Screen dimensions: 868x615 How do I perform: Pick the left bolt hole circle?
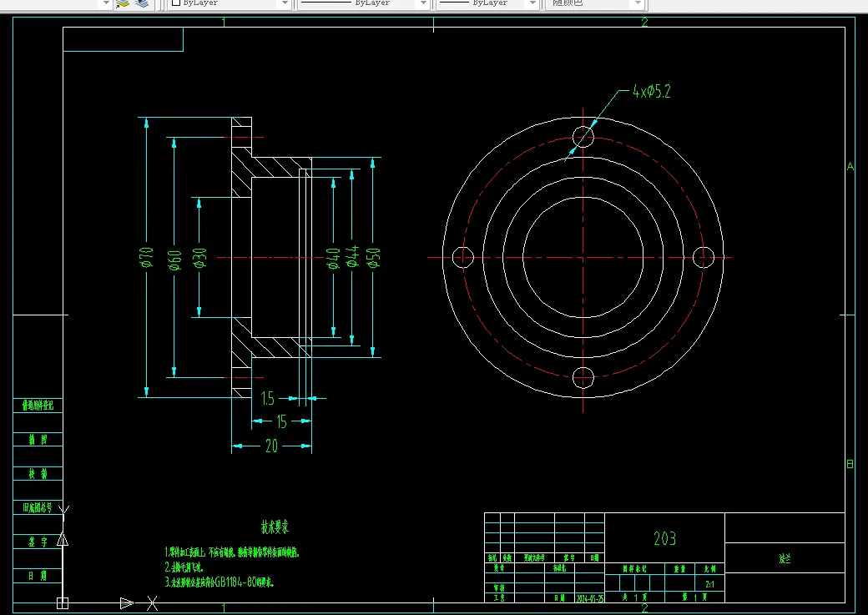462,257
